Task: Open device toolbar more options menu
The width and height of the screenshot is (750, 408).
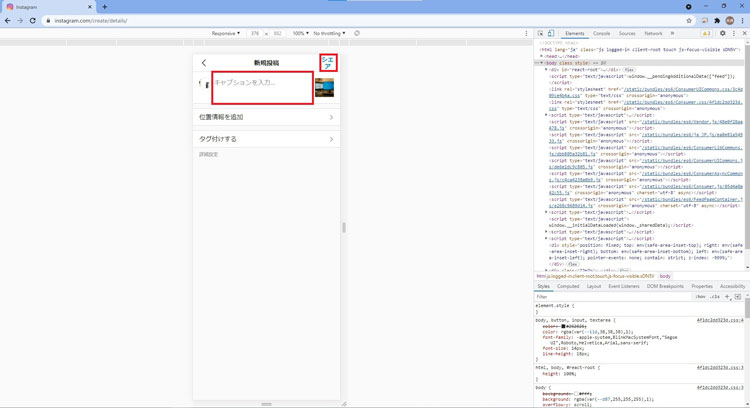Action: [526, 33]
